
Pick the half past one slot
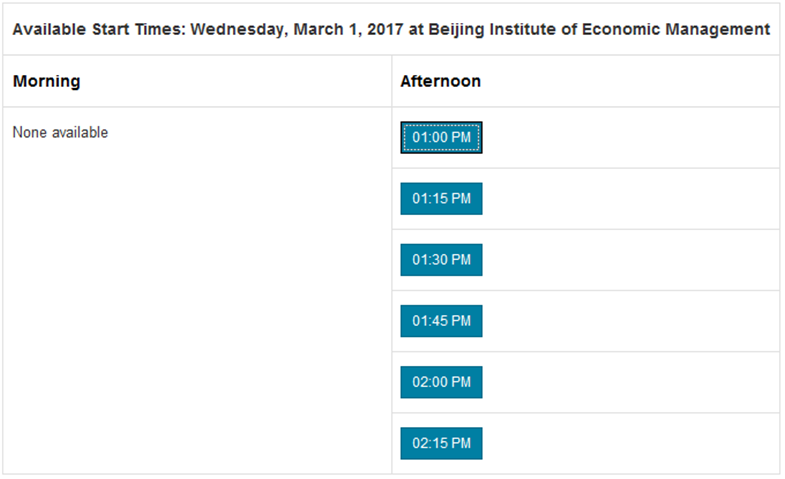pos(441,260)
